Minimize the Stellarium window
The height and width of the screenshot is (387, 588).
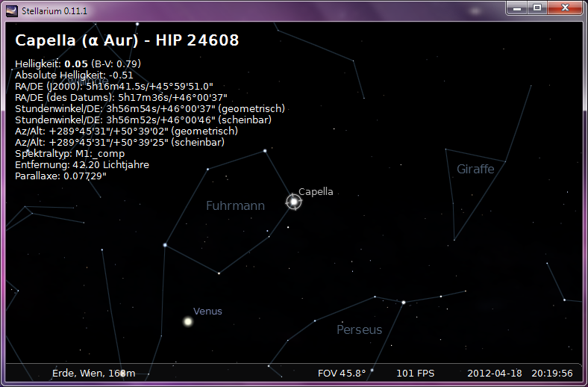(x=517, y=7)
